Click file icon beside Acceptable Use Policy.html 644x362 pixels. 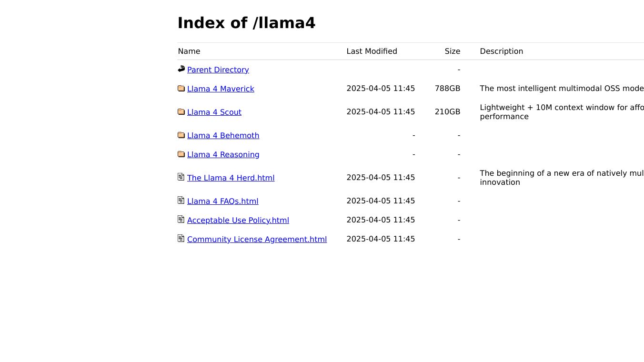pyautogui.click(x=181, y=219)
